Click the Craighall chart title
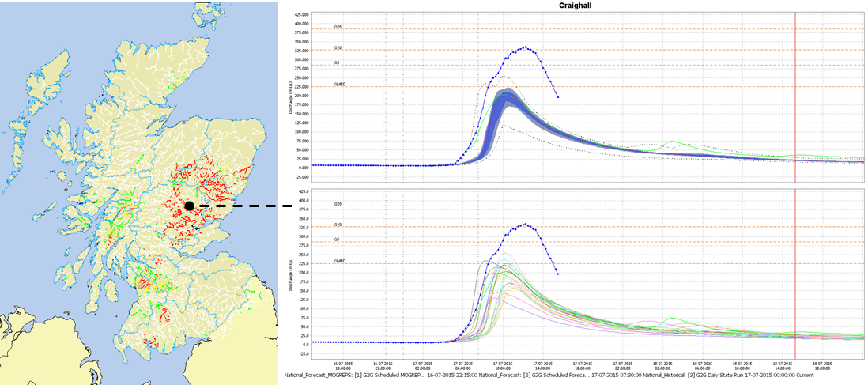This screenshot has height=385, width=868. tap(576, 6)
